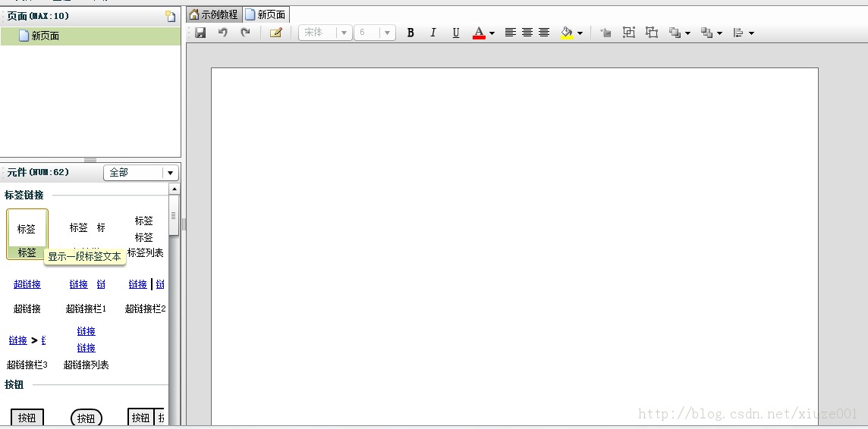Click the 页面(MAX:10) panel title

coord(38,16)
